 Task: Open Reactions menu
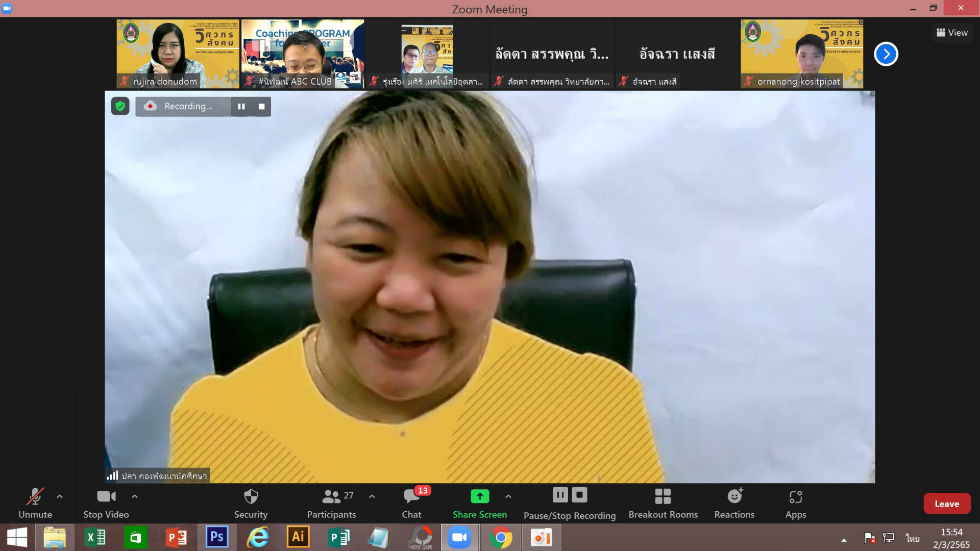[x=734, y=504]
